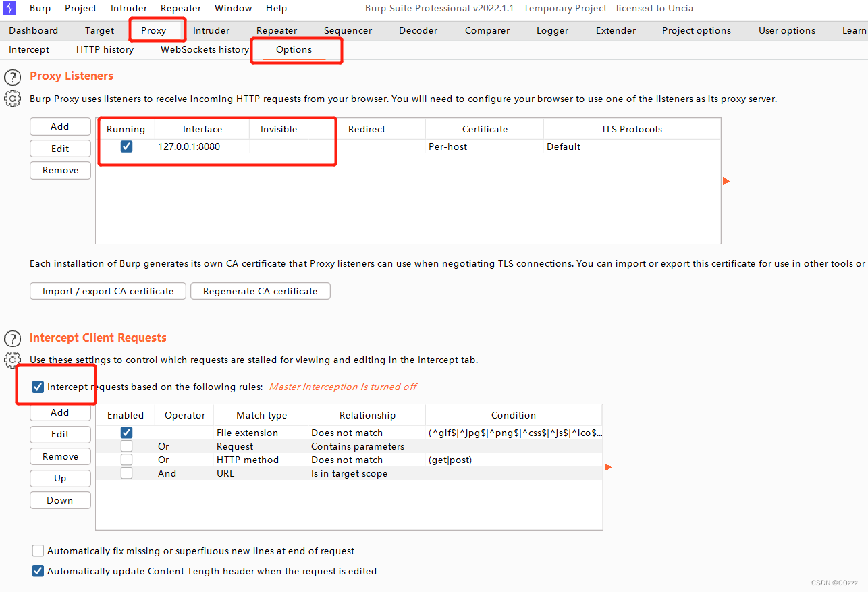Click the TLS Protocols column header

pos(632,129)
